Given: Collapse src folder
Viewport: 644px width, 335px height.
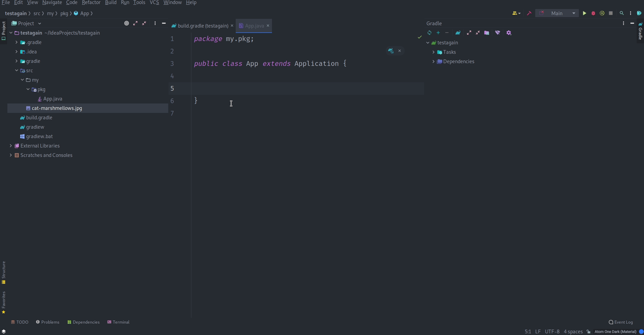Looking at the screenshot, I should point(16,71).
